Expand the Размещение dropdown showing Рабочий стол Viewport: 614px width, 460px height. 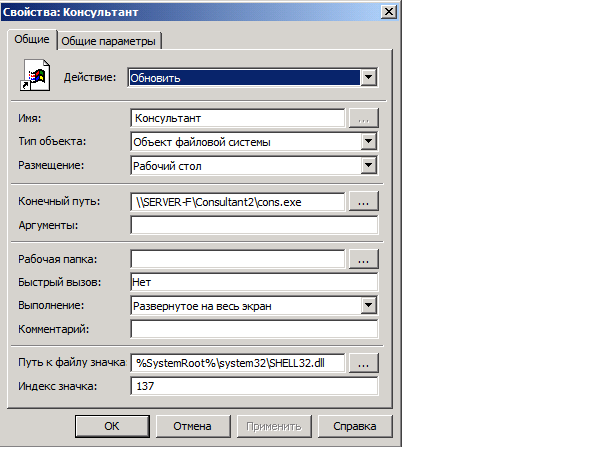pyautogui.click(x=368, y=166)
